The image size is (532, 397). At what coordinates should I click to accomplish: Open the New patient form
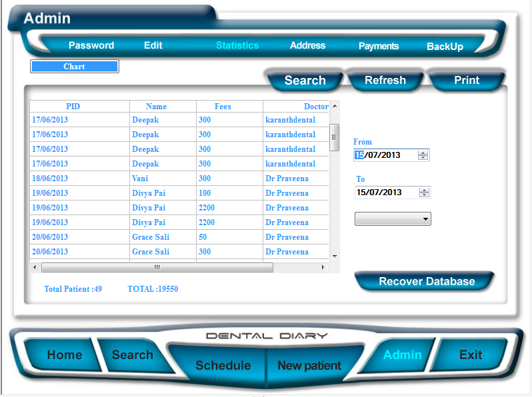(x=309, y=366)
